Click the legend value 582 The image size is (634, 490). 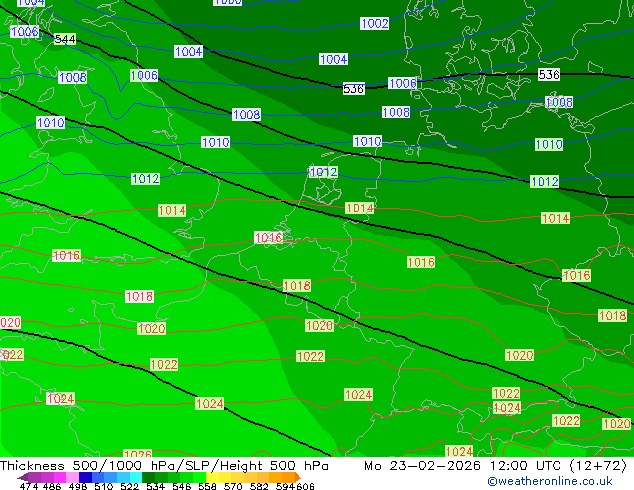(259, 486)
